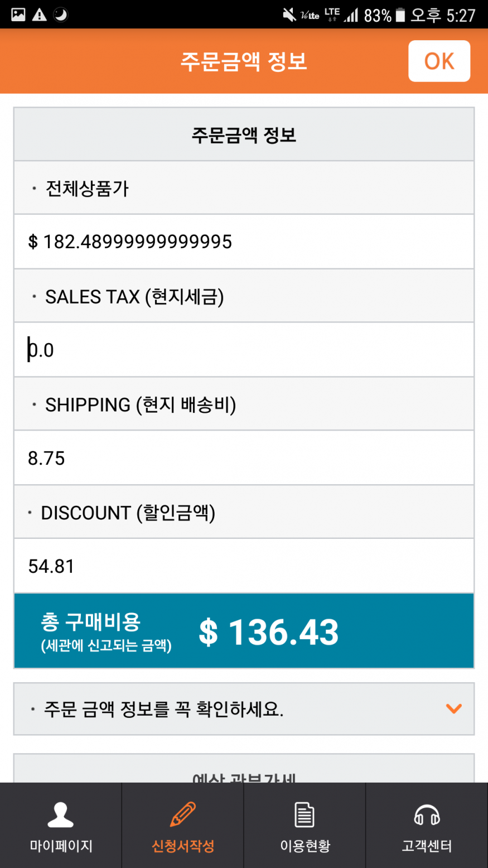The height and width of the screenshot is (868, 488).
Task: Tap the battery icon in status bar
Action: (x=400, y=15)
